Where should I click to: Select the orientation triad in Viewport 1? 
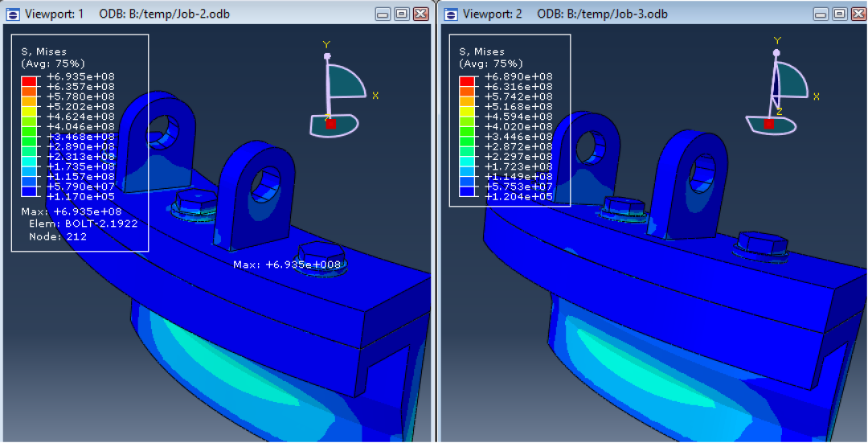click(x=343, y=88)
